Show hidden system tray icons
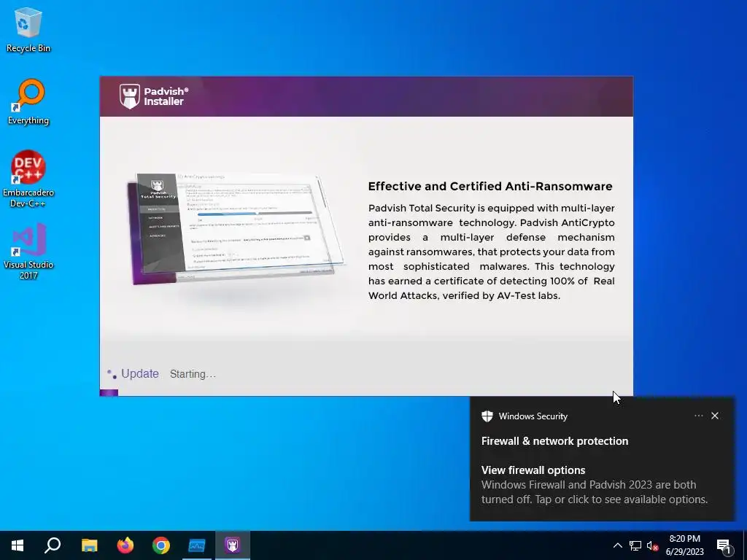This screenshot has height=560, width=747. 617,545
